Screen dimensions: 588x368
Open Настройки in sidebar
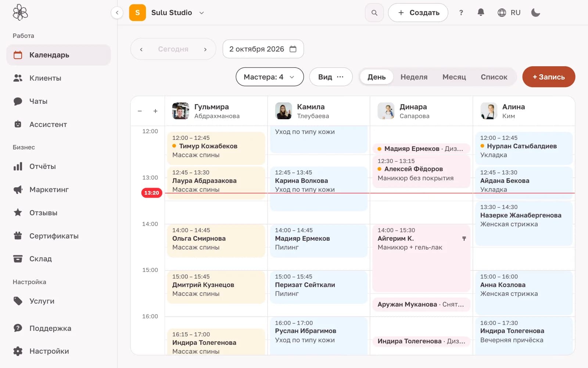pos(58,351)
